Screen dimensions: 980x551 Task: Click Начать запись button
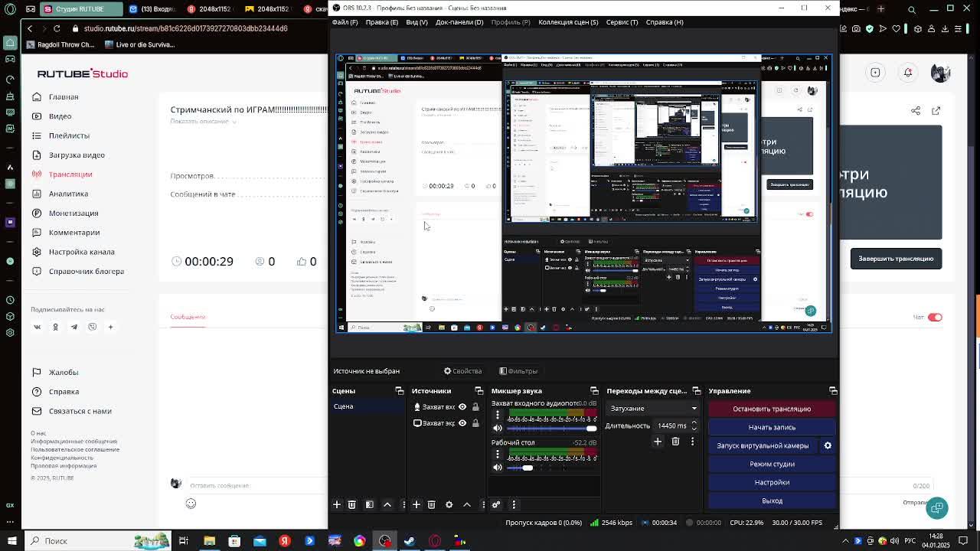point(772,427)
